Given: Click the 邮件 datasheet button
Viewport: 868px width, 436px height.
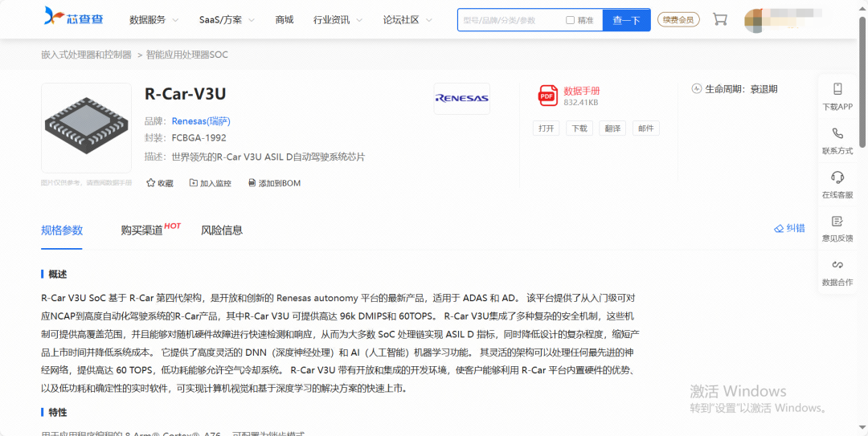Looking at the screenshot, I should [646, 128].
